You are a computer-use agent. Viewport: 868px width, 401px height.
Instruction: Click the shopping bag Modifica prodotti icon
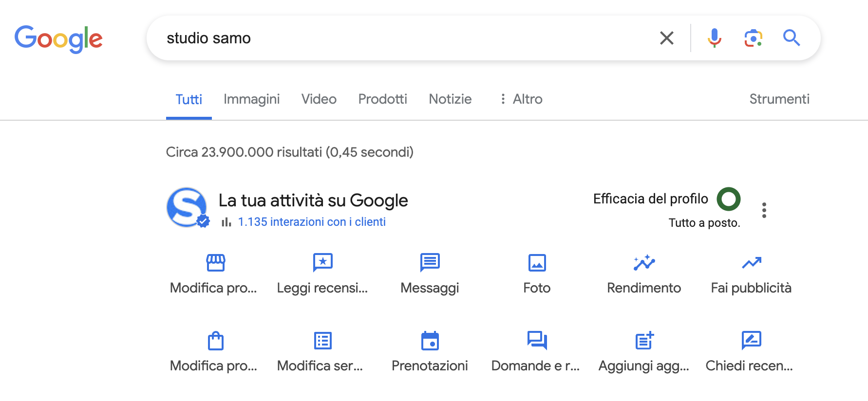(215, 341)
